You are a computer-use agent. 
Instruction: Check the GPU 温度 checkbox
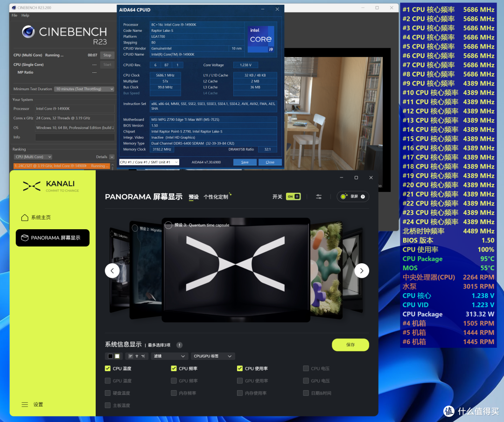[x=108, y=380]
